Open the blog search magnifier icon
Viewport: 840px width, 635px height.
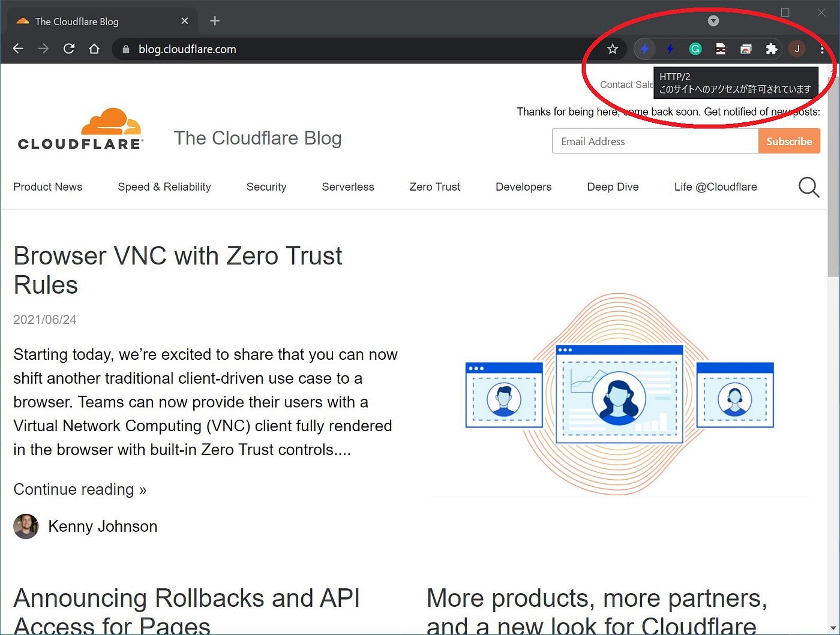point(808,187)
